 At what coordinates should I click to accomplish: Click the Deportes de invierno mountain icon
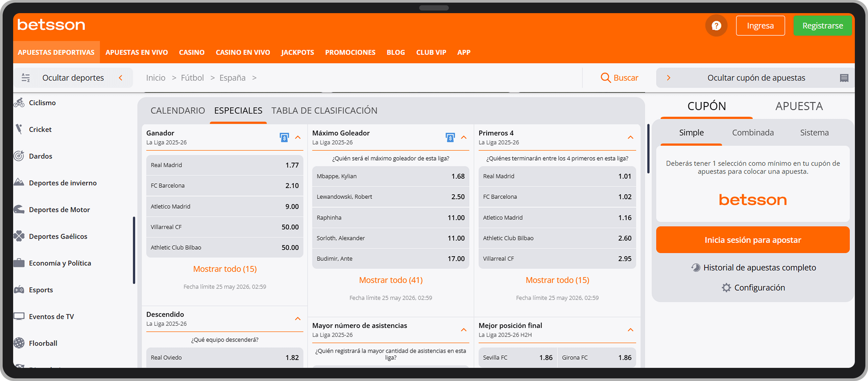pos(19,182)
